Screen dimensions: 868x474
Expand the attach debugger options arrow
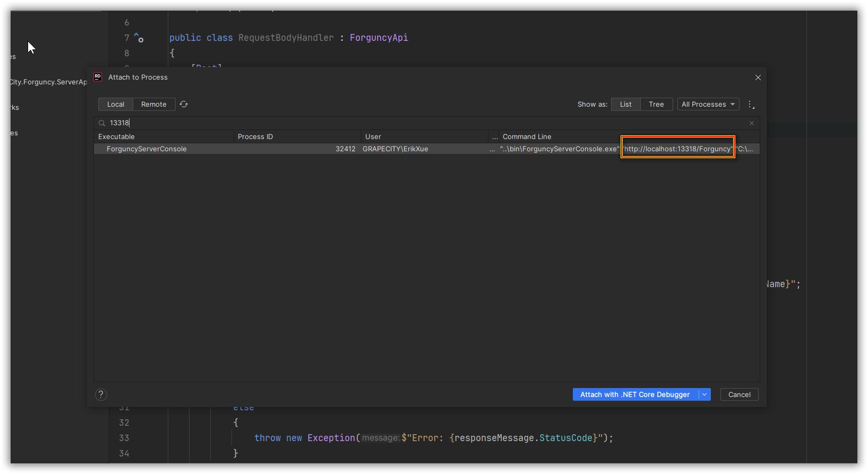(704, 394)
